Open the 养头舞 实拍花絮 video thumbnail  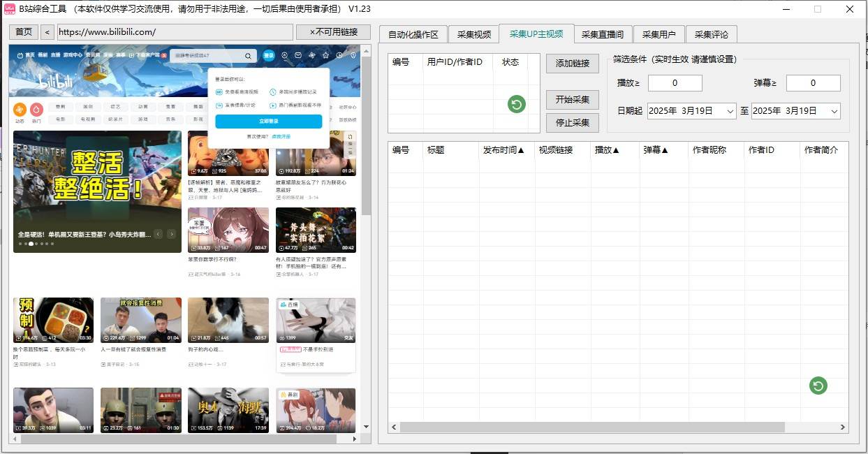point(315,230)
